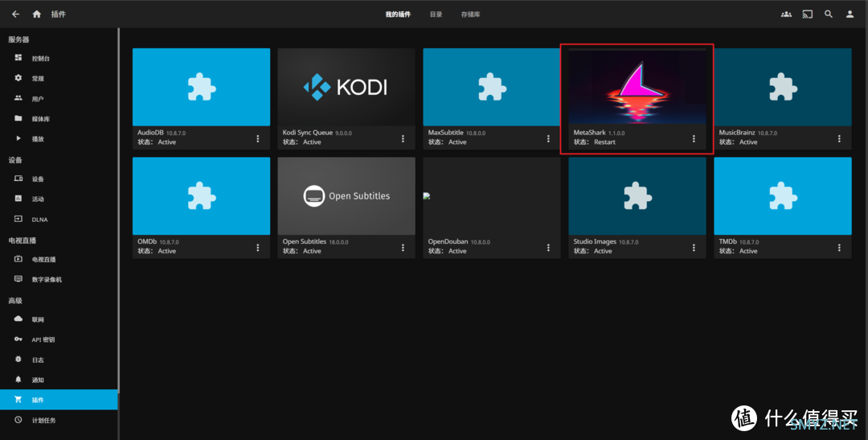Viewport: 868px width, 440px height.
Task: Open the 用户 users icon
Action: click(18, 98)
